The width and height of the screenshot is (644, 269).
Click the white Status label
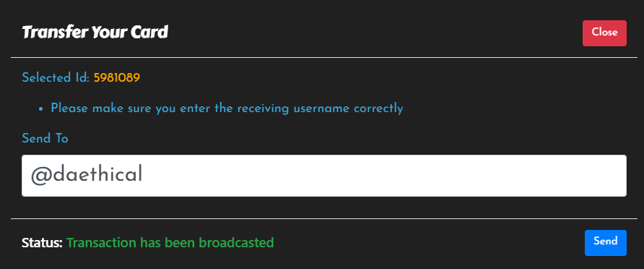[42, 243]
